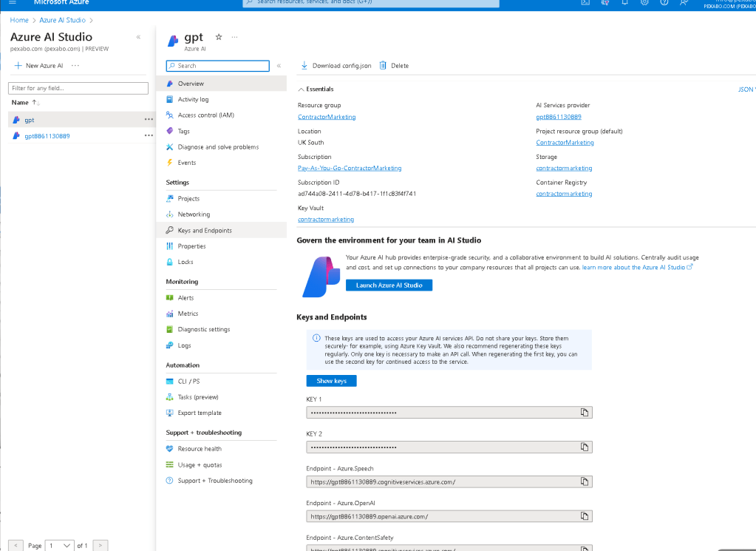756x551 pixels.
Task: Copy the Azure.OpenAI endpoint URL
Action: click(x=585, y=516)
